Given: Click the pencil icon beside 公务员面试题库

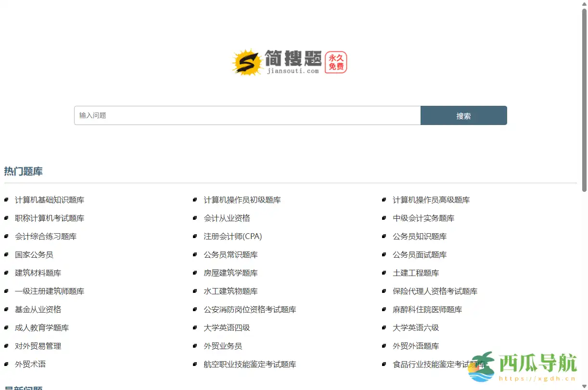Looking at the screenshot, I should click(x=383, y=254).
